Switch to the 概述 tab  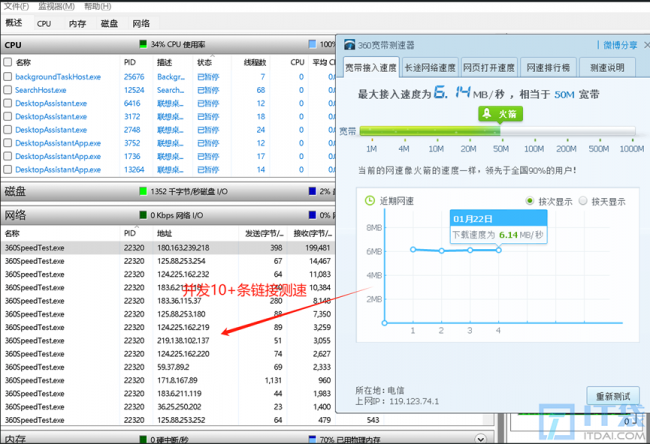tap(14, 23)
